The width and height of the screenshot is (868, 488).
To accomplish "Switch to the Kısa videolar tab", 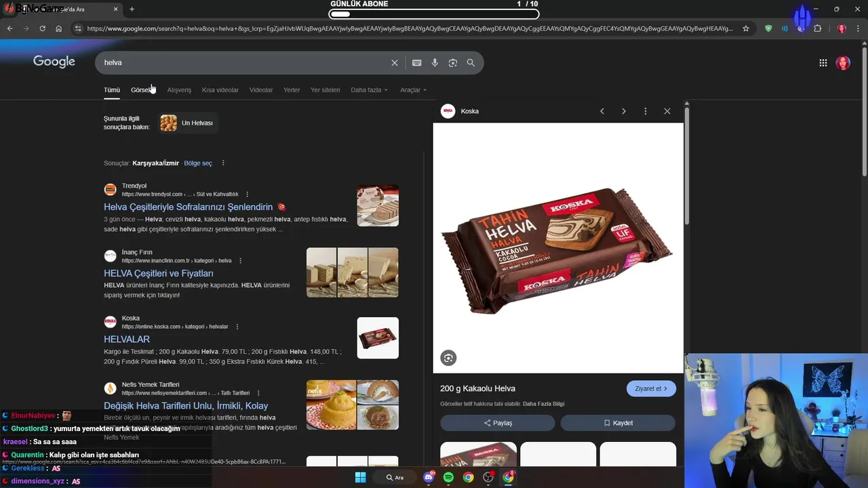I will click(220, 90).
